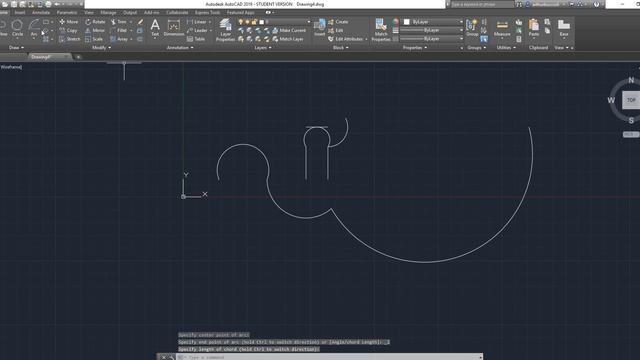The height and width of the screenshot is (360, 640).
Task: Click the layer color swatch
Action: [x=262, y=22]
